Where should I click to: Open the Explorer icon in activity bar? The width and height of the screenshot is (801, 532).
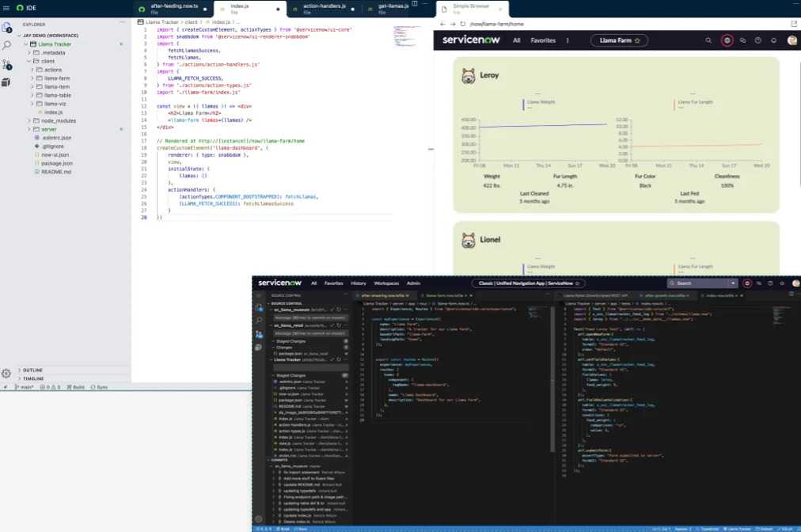pyautogui.click(x=6, y=27)
